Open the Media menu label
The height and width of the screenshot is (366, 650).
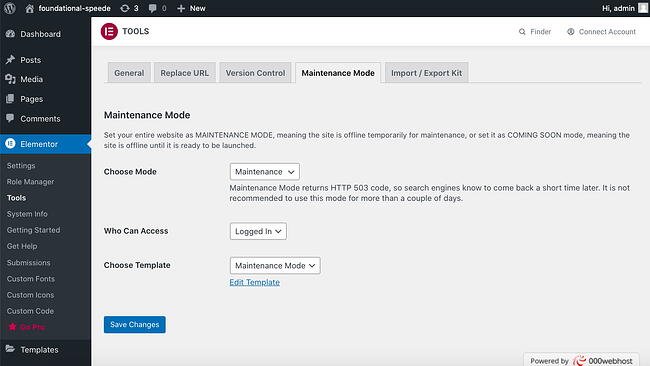(32, 79)
